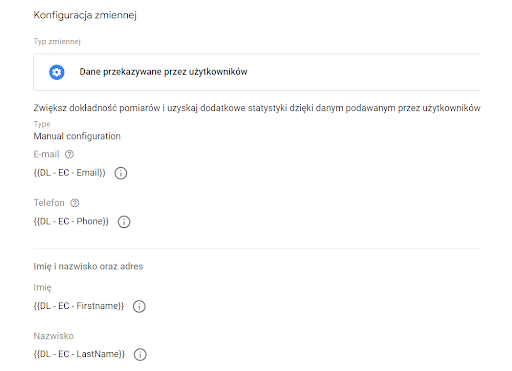Click the {{DL - EC - Phone}} variable value
This screenshot has width=512, height=371.
(71, 221)
